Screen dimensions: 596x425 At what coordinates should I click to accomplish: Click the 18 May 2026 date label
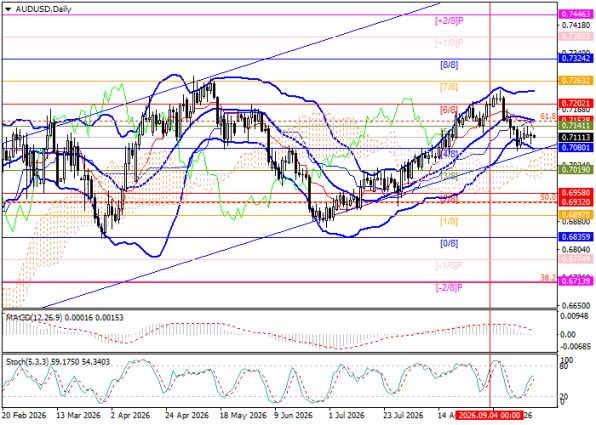(243, 415)
